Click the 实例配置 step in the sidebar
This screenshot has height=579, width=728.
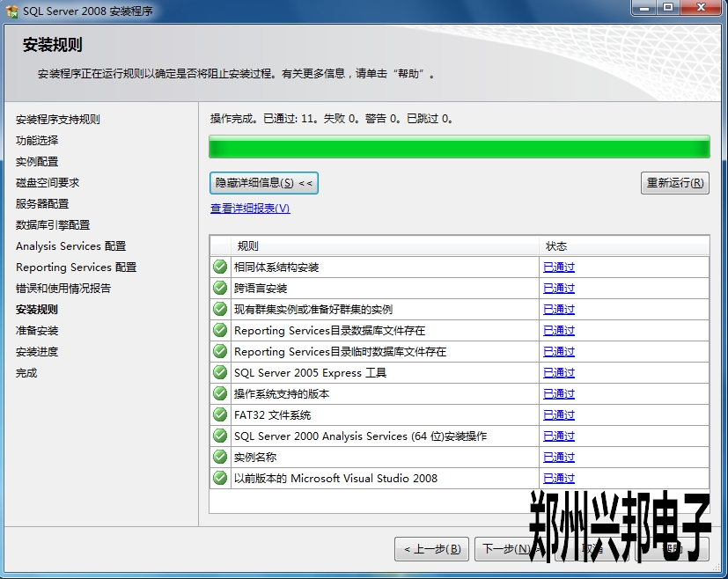point(37,161)
